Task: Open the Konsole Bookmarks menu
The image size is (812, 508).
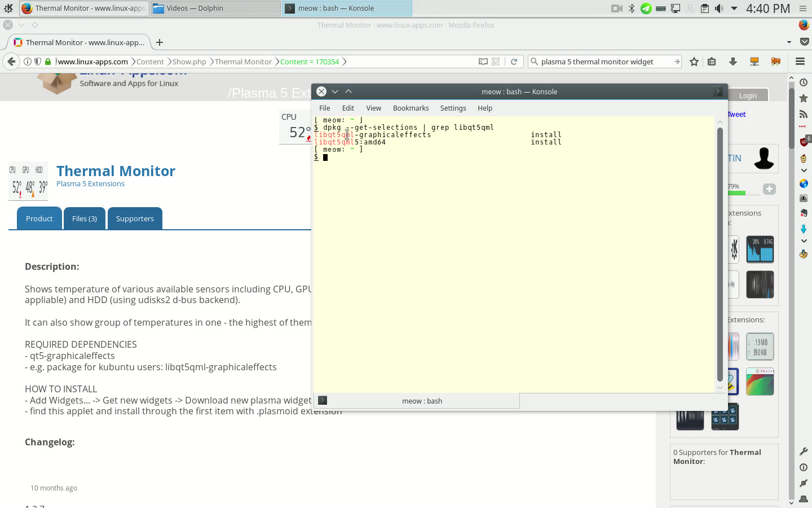Action: (411, 108)
